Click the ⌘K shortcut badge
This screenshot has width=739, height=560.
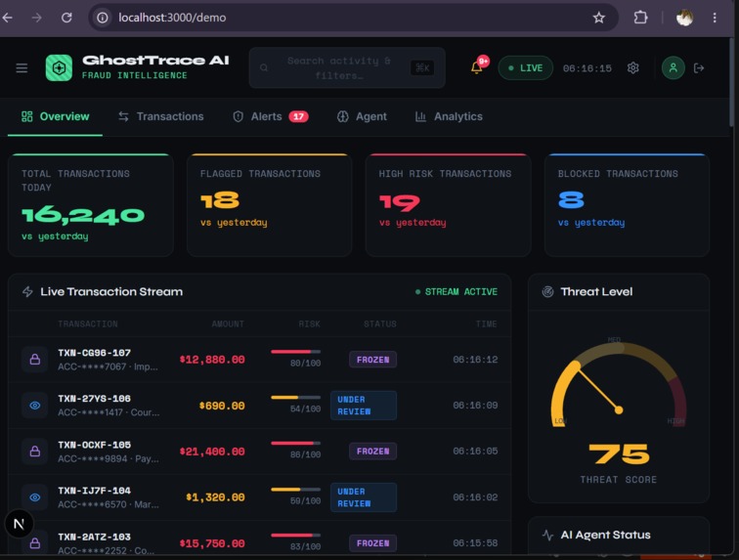(x=422, y=67)
